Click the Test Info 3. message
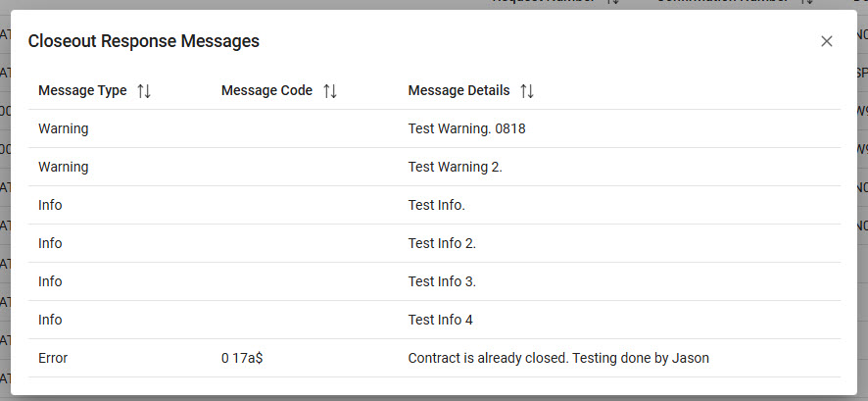868x401 pixels. pyautogui.click(x=442, y=281)
